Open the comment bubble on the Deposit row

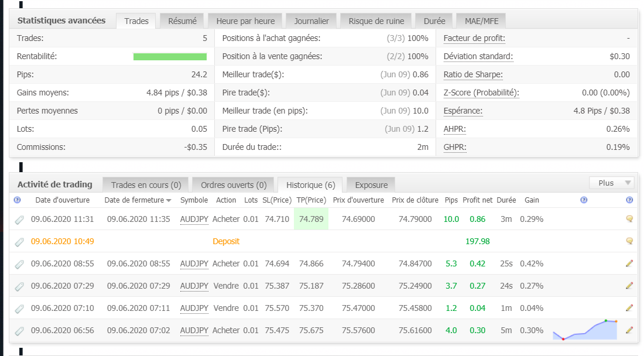pos(629,241)
